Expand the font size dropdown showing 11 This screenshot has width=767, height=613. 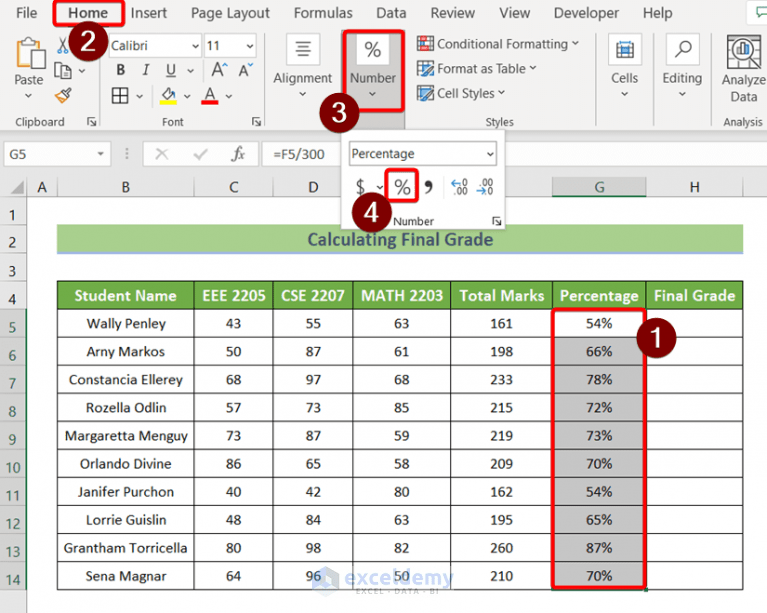[248, 46]
